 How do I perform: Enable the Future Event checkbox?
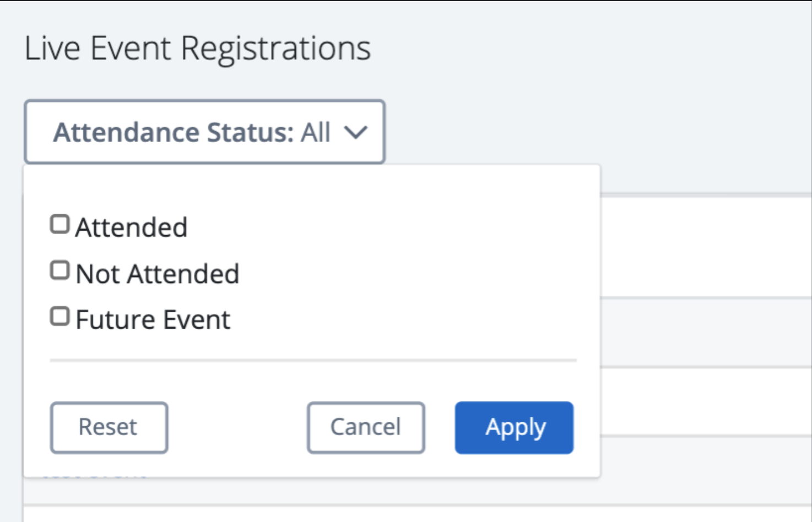pos(59,317)
